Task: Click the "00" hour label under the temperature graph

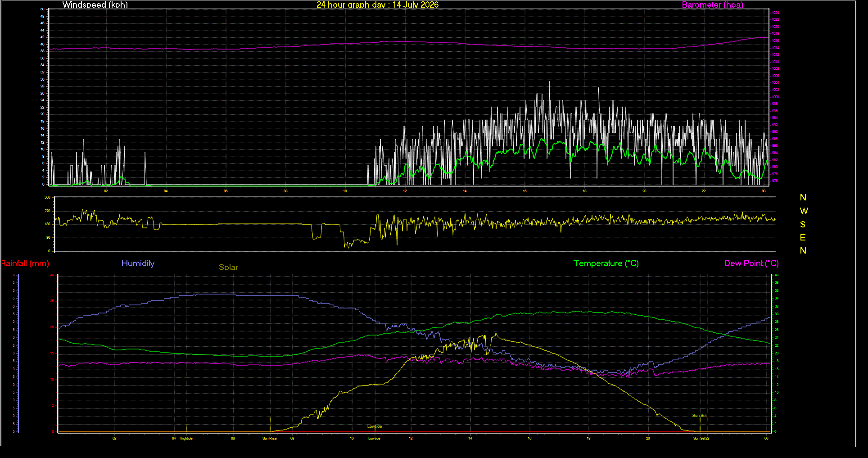Action: click(x=766, y=438)
